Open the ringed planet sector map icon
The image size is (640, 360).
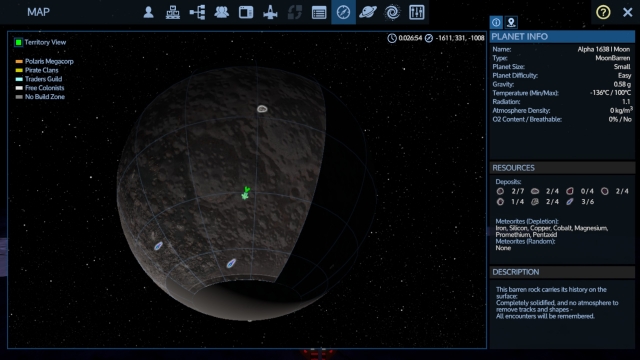(368, 12)
